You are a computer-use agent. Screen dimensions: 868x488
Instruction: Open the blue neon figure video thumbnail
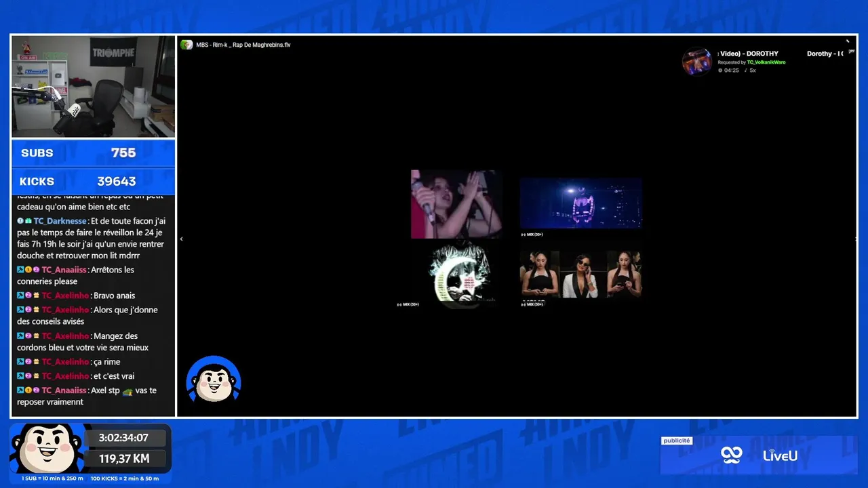pyautogui.click(x=580, y=204)
